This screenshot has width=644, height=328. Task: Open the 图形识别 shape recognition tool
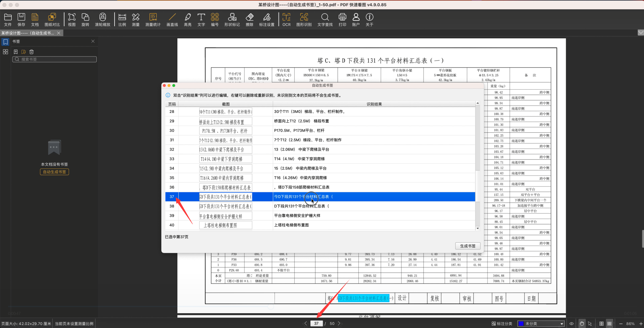coord(304,19)
